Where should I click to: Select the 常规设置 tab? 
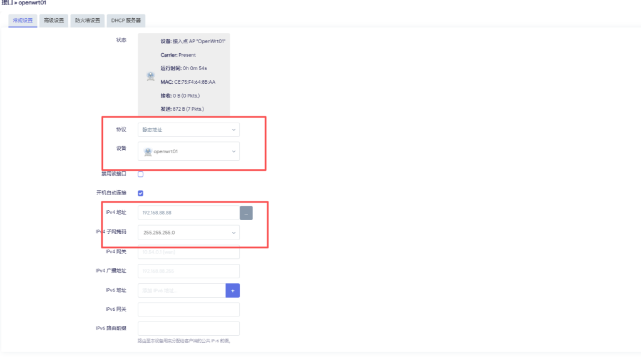(22, 20)
